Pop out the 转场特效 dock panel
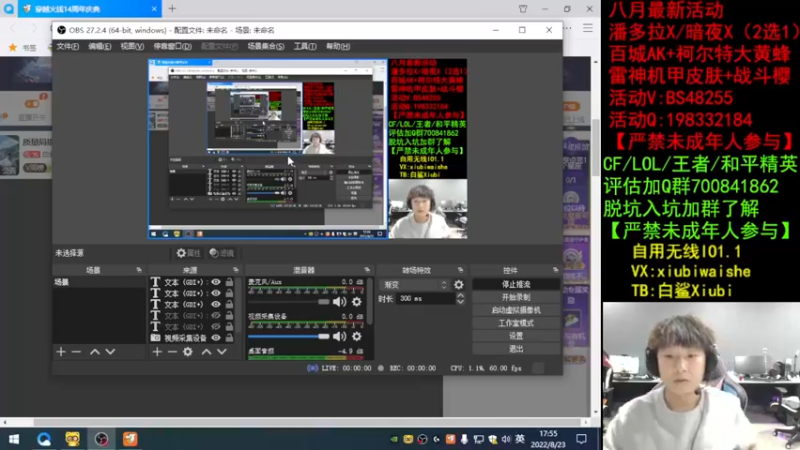 point(460,270)
